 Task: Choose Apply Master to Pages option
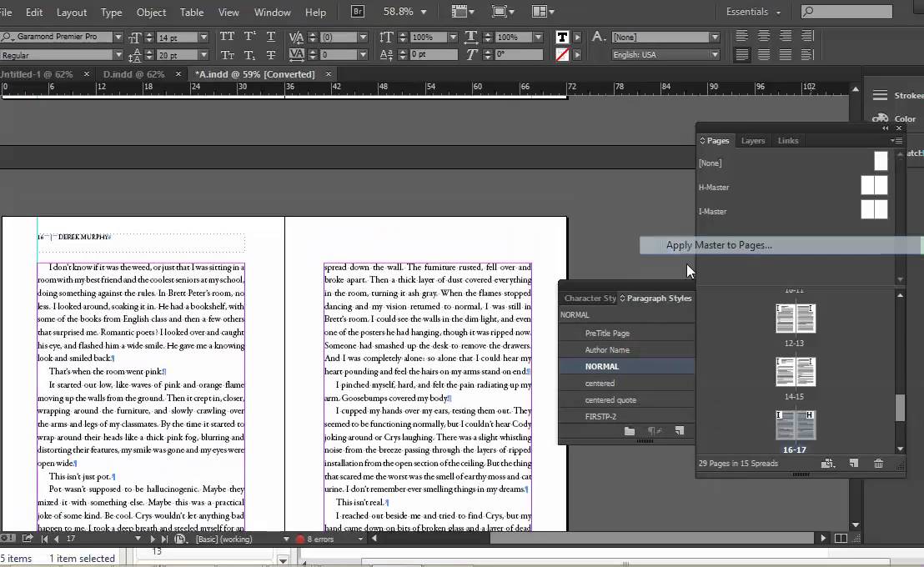(734, 245)
